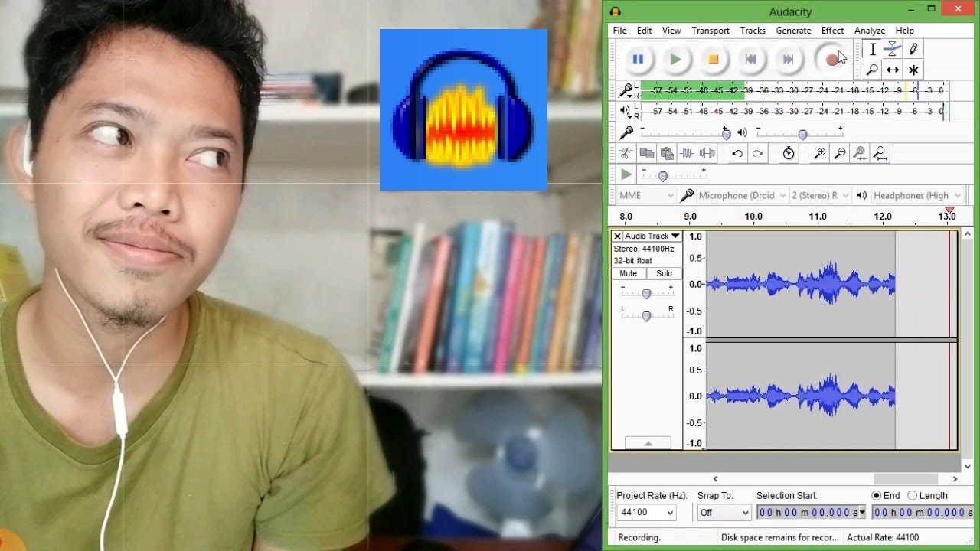This screenshot has width=980, height=551.
Task: Open the Help menu
Action: coord(905,31)
